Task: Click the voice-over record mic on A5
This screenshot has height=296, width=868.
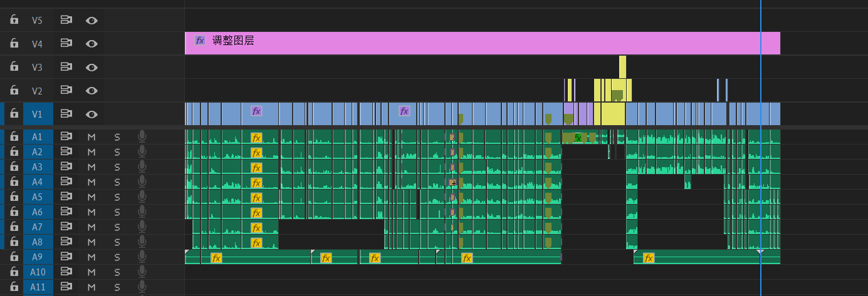Action: 142,196
